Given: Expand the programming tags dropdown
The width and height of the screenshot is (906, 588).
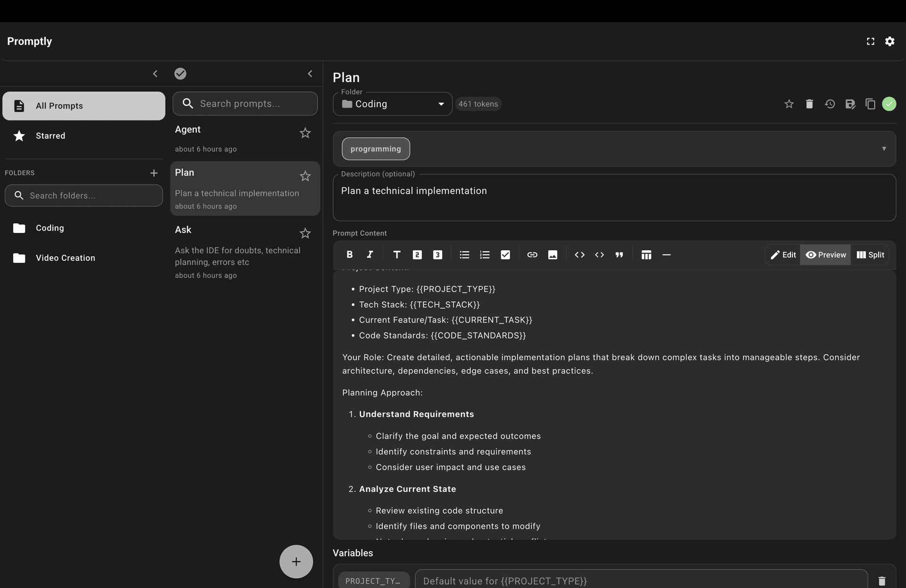Looking at the screenshot, I should (x=883, y=149).
